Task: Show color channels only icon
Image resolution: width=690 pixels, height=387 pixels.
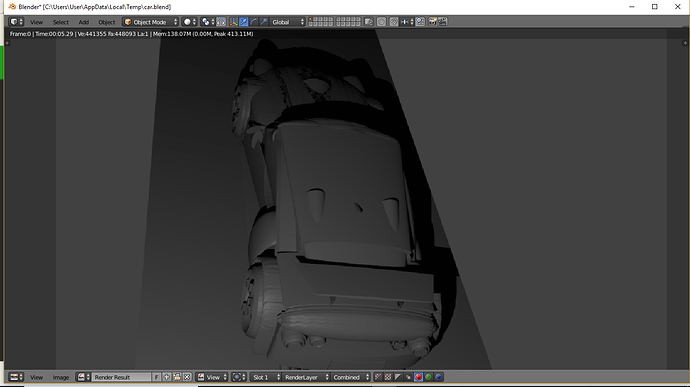Action: 388,377
